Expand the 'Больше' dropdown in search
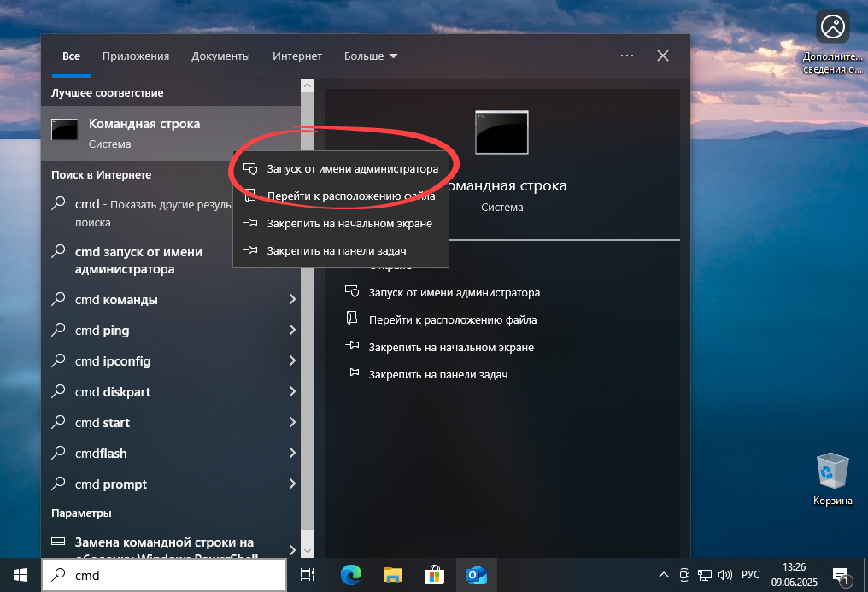 coord(370,56)
